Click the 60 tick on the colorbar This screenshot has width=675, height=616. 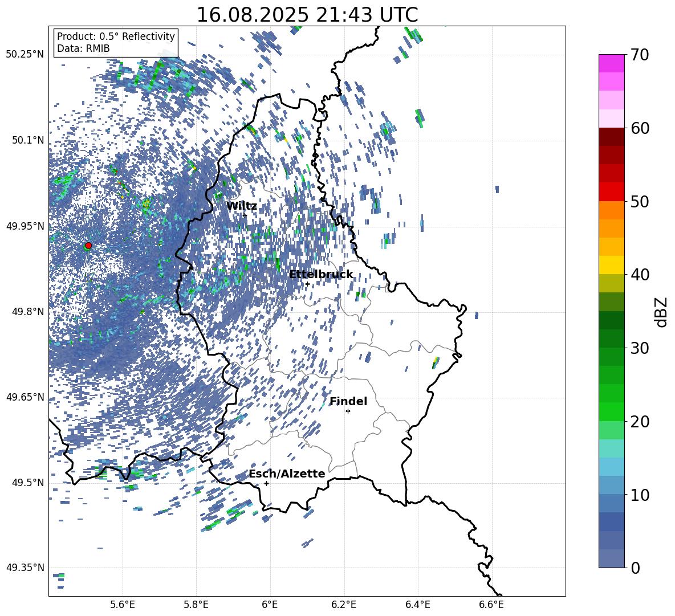tap(639, 128)
